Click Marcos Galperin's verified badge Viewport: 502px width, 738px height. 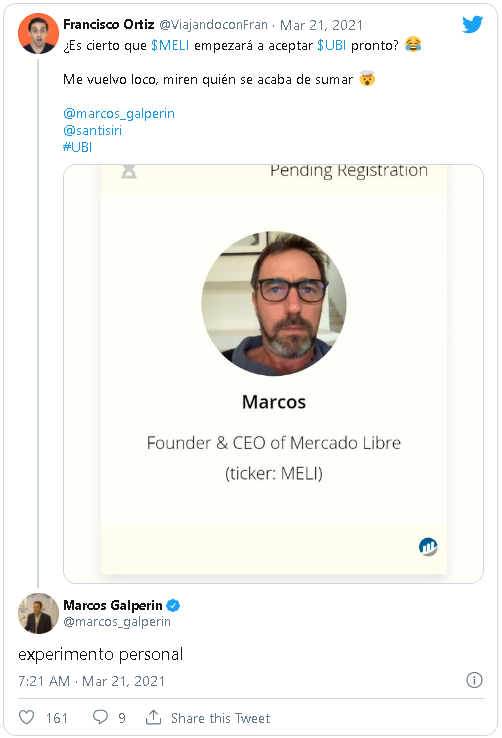(x=173, y=605)
